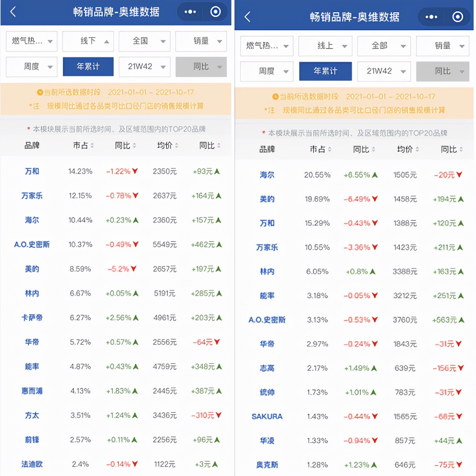Viewport: 476px width, 476px height.
Task: Open 统帅 brand row
Action: click(267, 392)
